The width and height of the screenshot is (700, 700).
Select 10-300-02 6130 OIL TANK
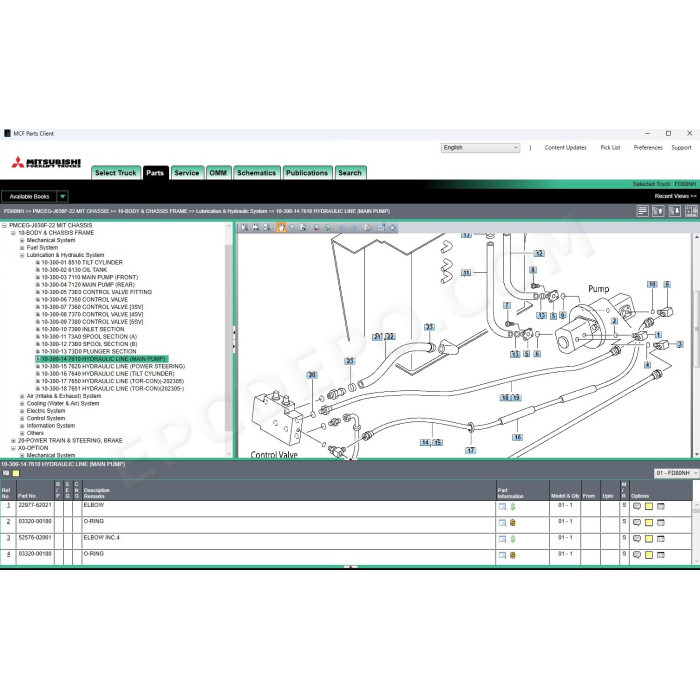coord(74,270)
